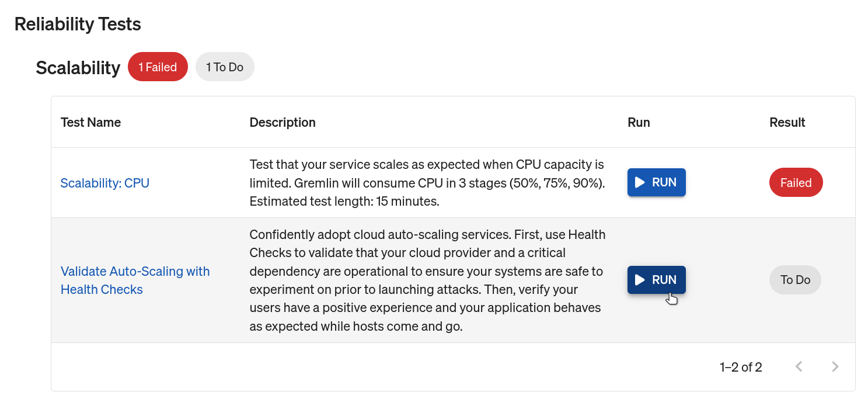Open the Validate Auto-Scaling with Health Checks link
Image resolution: width=868 pixels, height=402 pixels.
tap(135, 280)
